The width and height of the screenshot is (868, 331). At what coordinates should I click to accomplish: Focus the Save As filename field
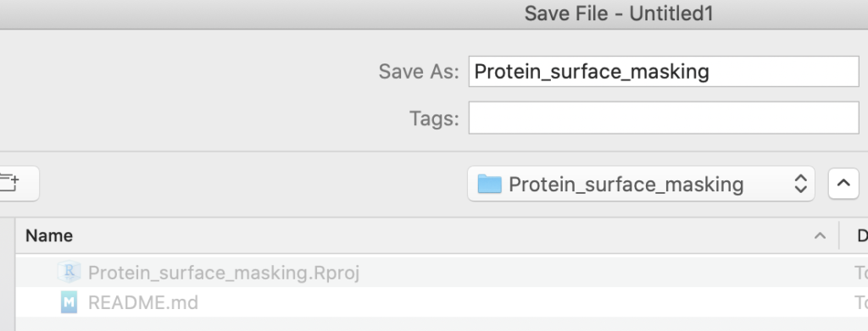(x=664, y=71)
